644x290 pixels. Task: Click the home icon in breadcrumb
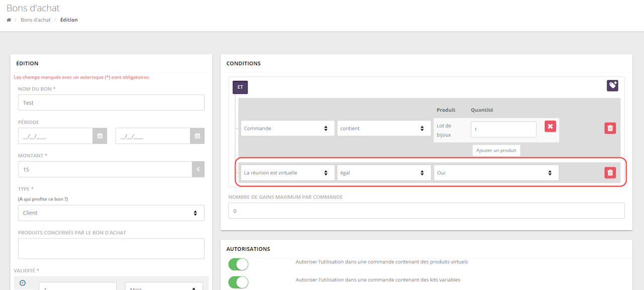(9, 20)
